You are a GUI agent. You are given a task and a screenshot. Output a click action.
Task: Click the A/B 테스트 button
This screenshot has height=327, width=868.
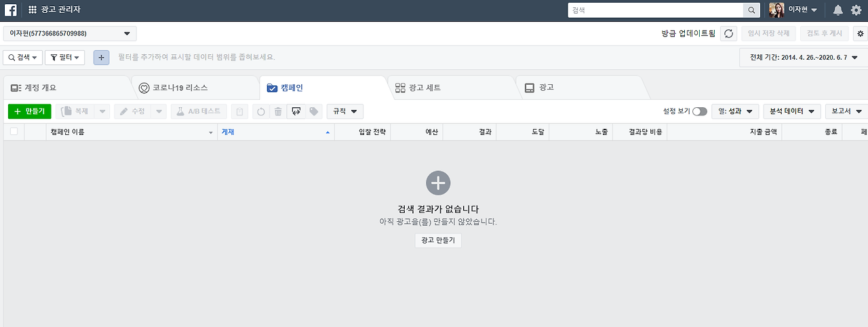[x=199, y=111]
